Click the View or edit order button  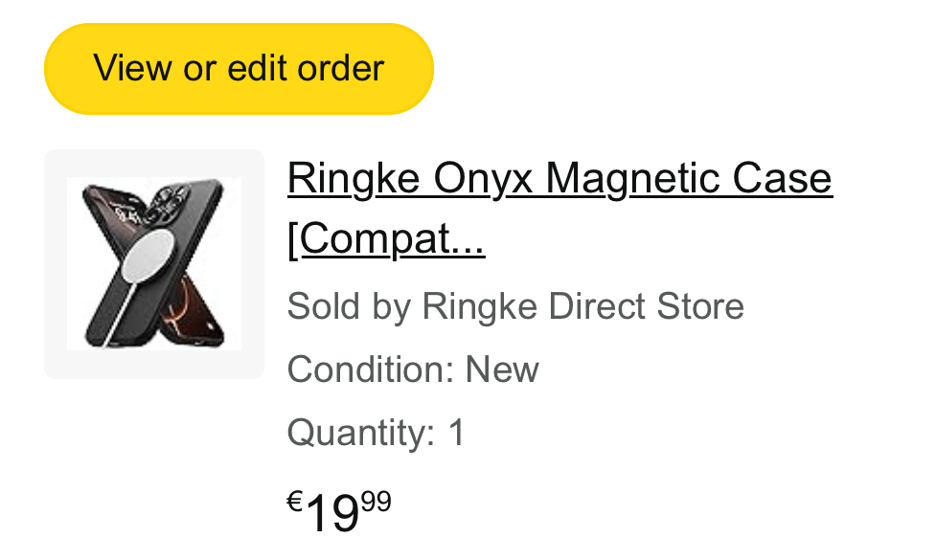[239, 69]
